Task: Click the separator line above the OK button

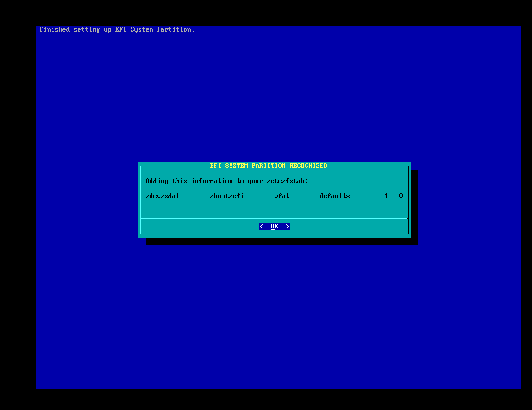Action: (274, 218)
